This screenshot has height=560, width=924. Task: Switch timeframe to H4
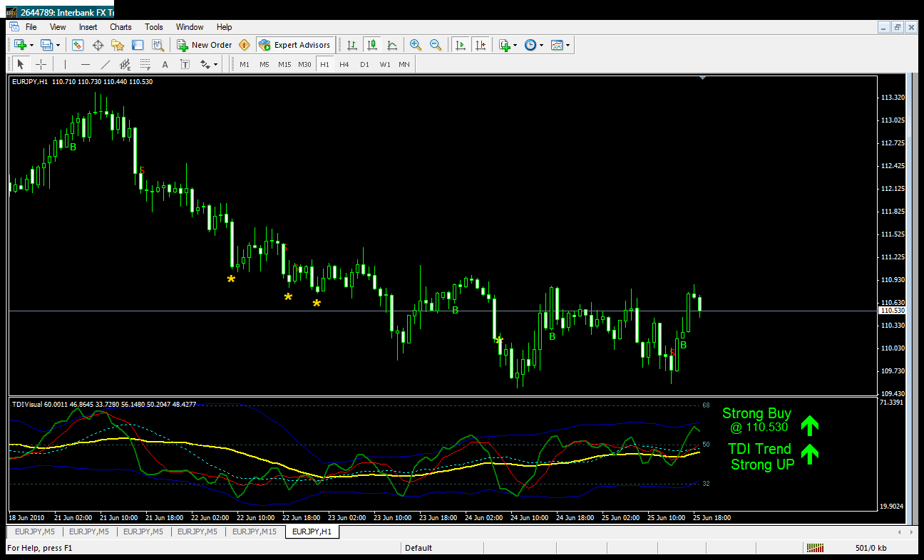[344, 64]
